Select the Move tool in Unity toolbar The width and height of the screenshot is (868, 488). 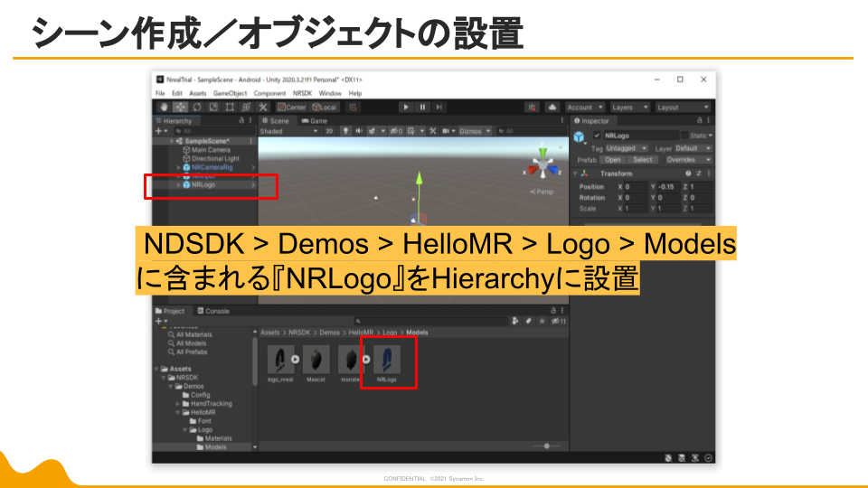[181, 107]
